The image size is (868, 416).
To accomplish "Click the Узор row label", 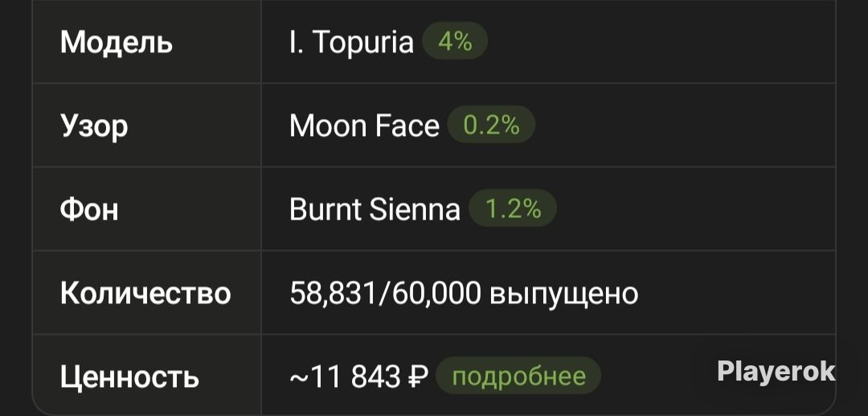I will [x=94, y=127].
